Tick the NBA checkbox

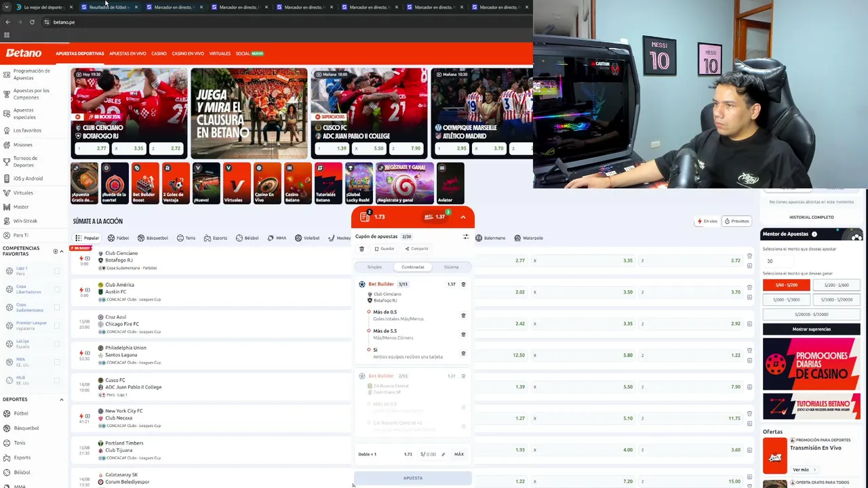[57, 362]
